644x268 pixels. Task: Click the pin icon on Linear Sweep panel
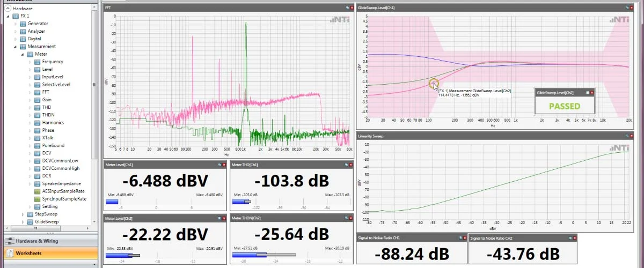coord(627,136)
